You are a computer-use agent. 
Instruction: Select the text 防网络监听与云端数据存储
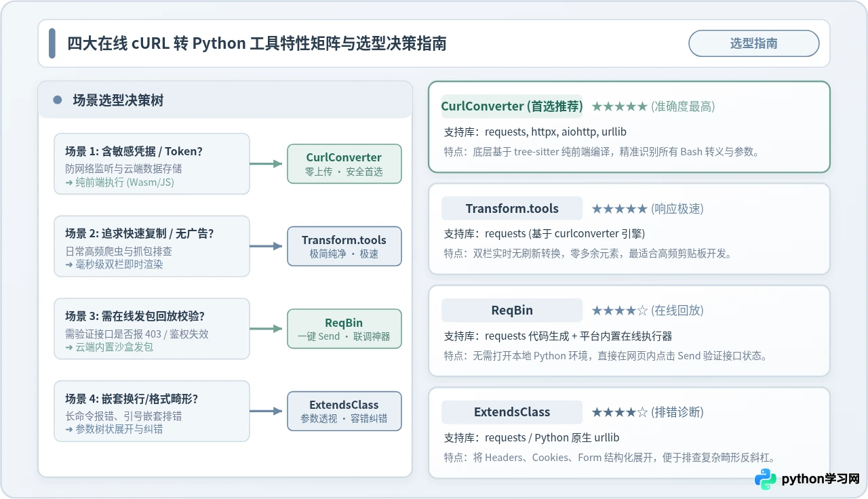(x=123, y=168)
